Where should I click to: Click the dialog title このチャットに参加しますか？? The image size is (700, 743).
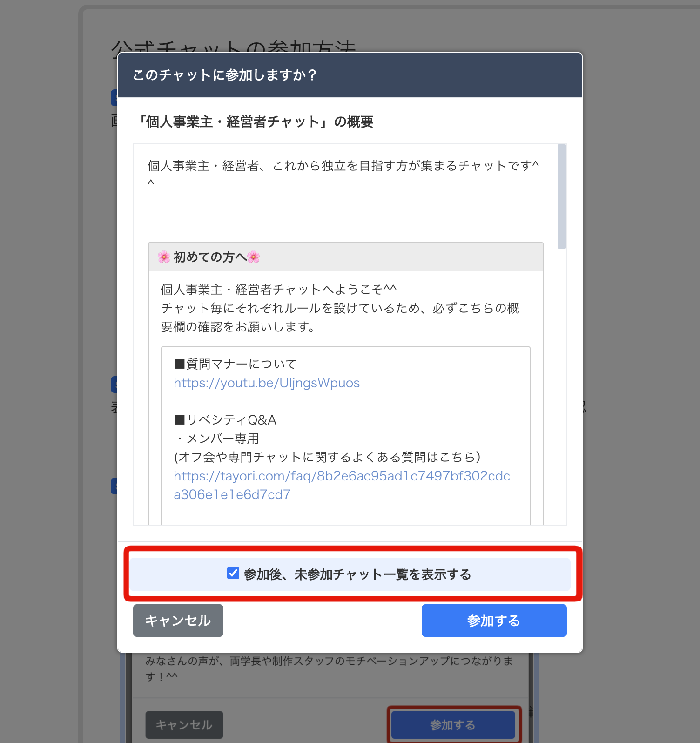[225, 75]
